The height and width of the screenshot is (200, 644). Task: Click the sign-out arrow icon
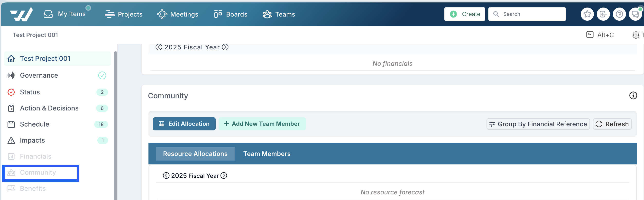tap(603, 14)
